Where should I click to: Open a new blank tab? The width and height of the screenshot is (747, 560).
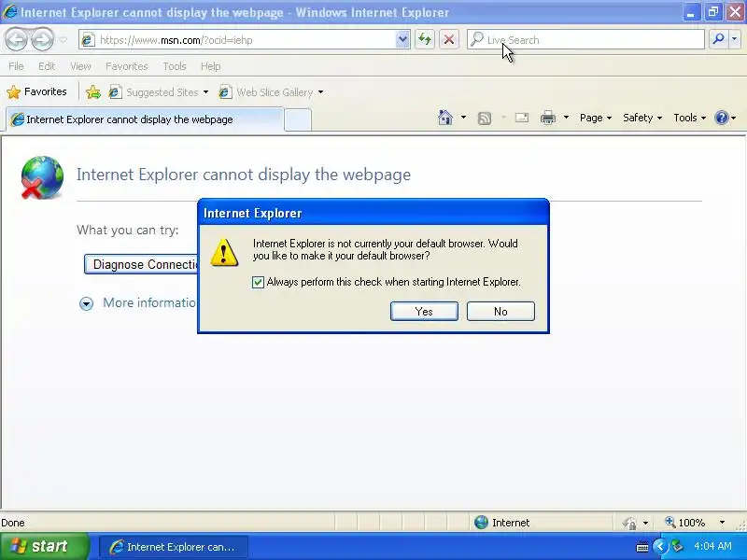[298, 120]
